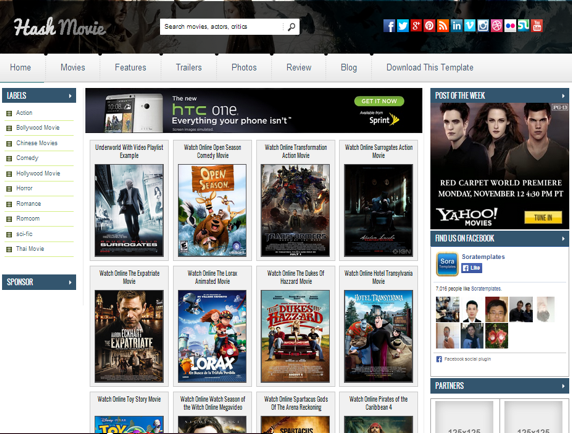
Task: Open the Photos menu item
Action: pos(244,67)
